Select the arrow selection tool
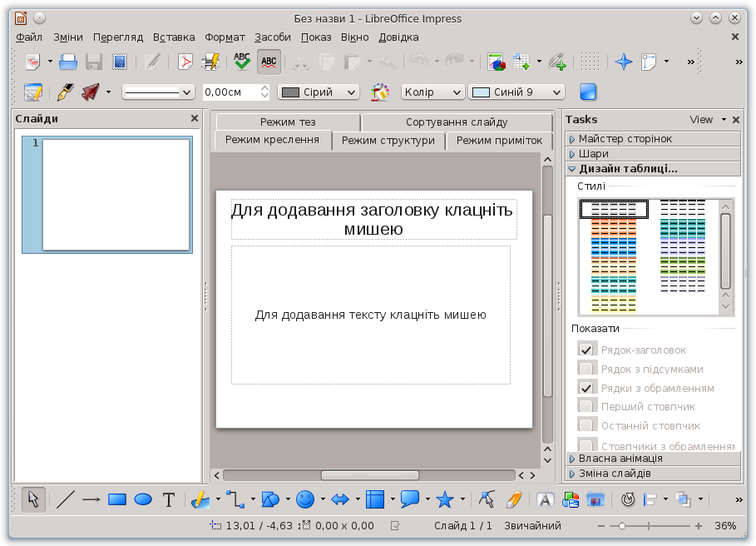The image size is (756, 546). [33, 499]
